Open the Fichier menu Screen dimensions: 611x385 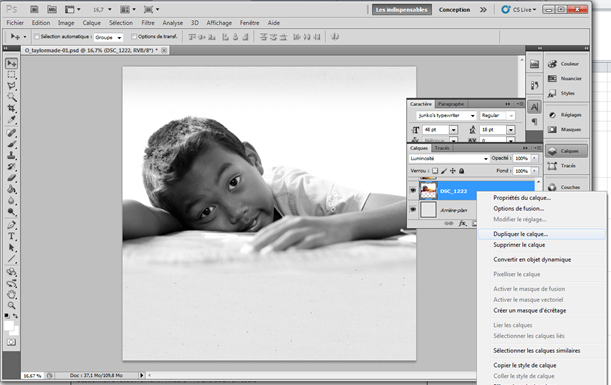[15, 23]
